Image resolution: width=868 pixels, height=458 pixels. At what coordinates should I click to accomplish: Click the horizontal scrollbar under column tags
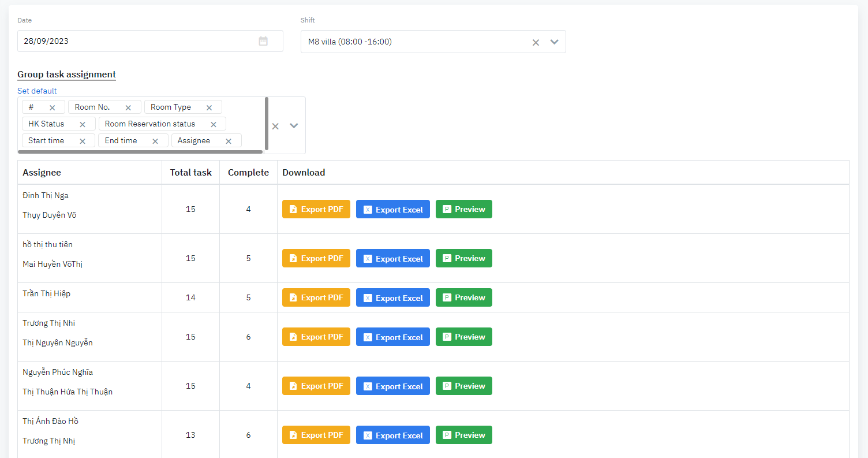click(140, 152)
